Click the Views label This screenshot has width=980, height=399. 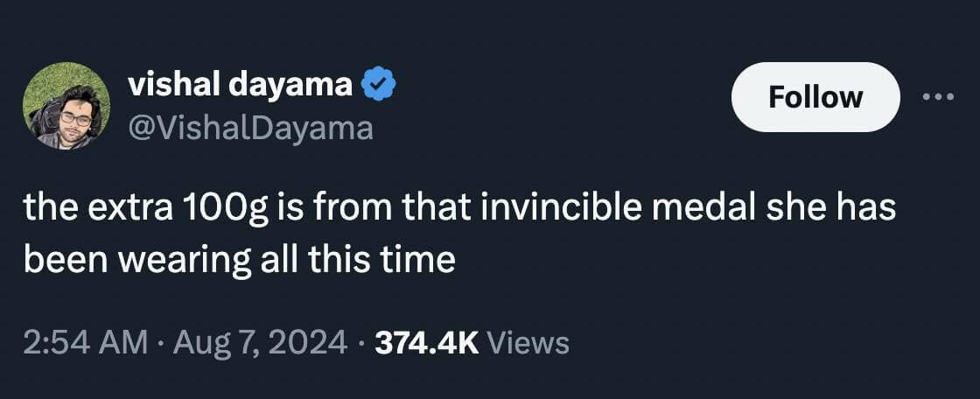coord(528,342)
